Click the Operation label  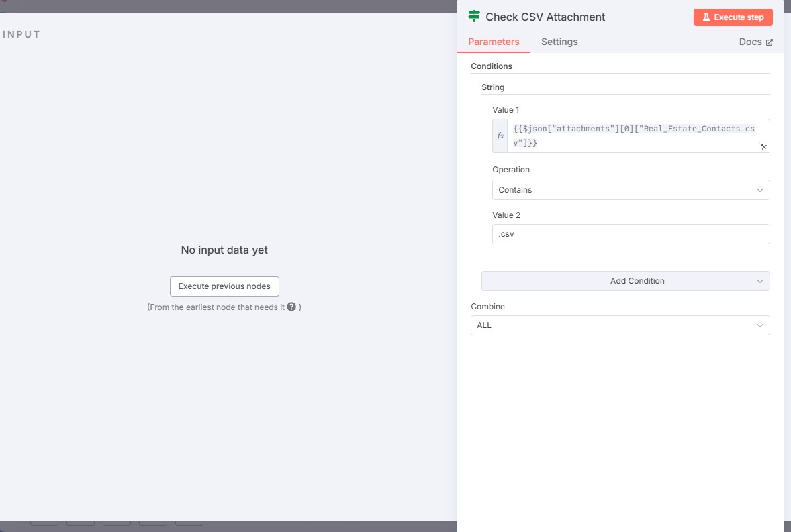click(x=510, y=169)
